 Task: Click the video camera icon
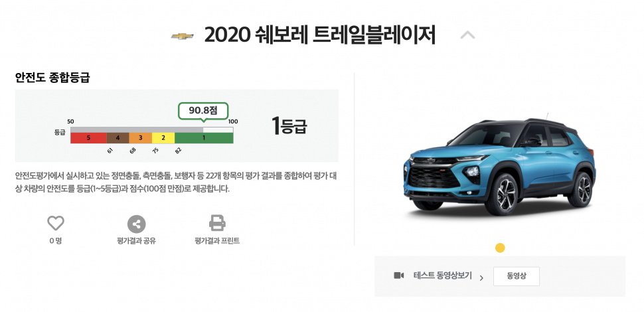[399, 275]
